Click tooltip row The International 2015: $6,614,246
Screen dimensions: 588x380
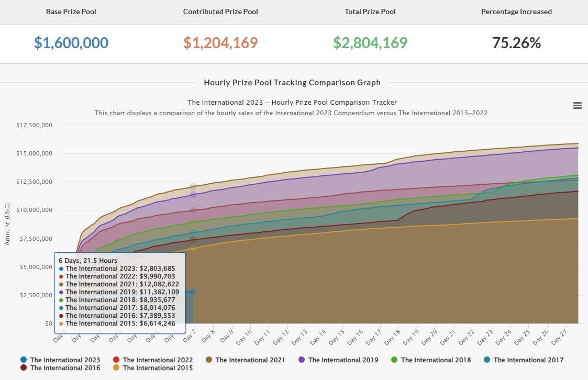coord(117,323)
